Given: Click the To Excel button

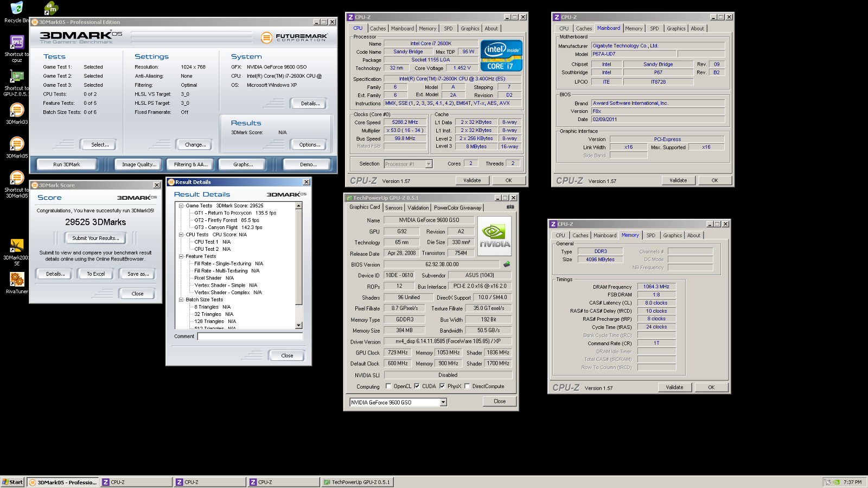Looking at the screenshot, I should click(96, 274).
